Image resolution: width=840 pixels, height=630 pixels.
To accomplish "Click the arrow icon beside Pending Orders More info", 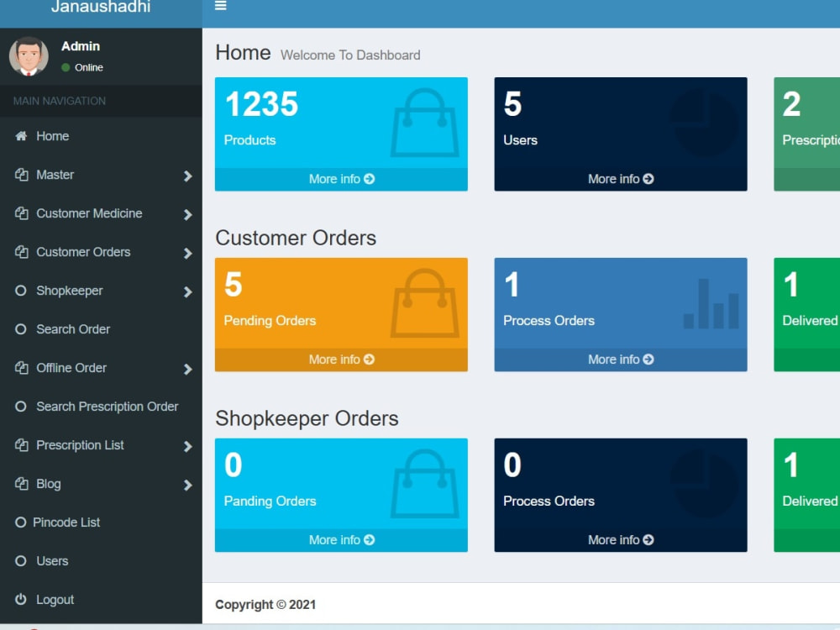I will click(x=369, y=360).
